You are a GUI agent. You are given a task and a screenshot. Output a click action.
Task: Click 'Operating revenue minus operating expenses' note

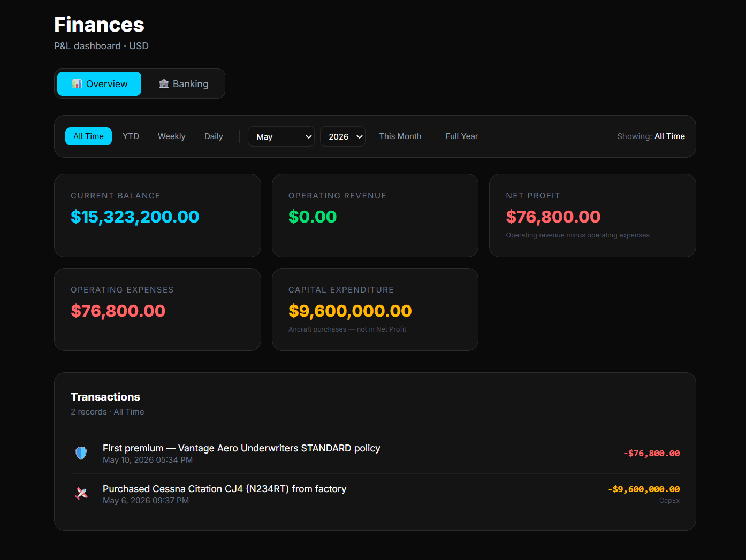click(x=577, y=235)
